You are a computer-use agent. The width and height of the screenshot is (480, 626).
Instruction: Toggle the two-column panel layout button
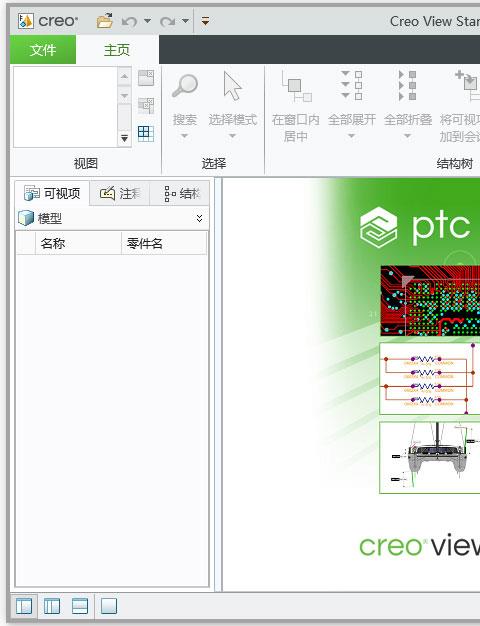(x=52, y=606)
